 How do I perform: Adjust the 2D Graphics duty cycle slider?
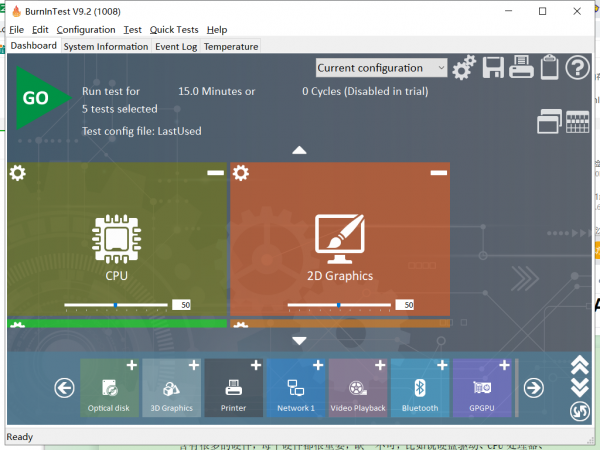click(x=339, y=305)
